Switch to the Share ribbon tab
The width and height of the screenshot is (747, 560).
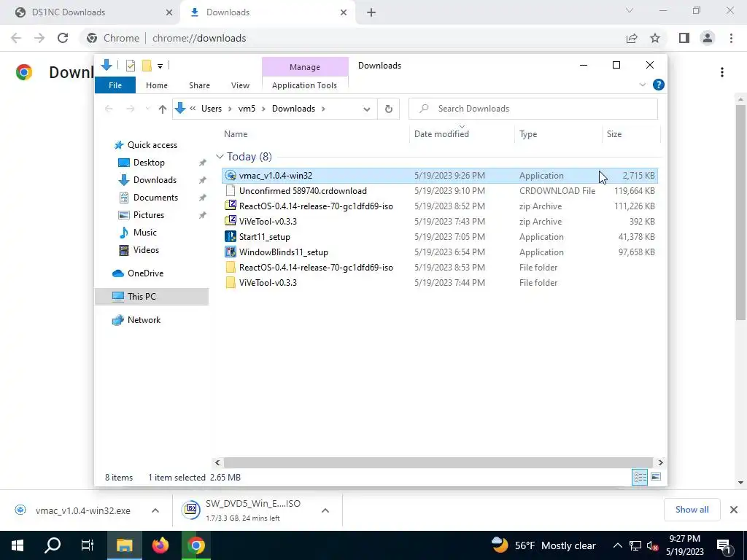click(199, 85)
